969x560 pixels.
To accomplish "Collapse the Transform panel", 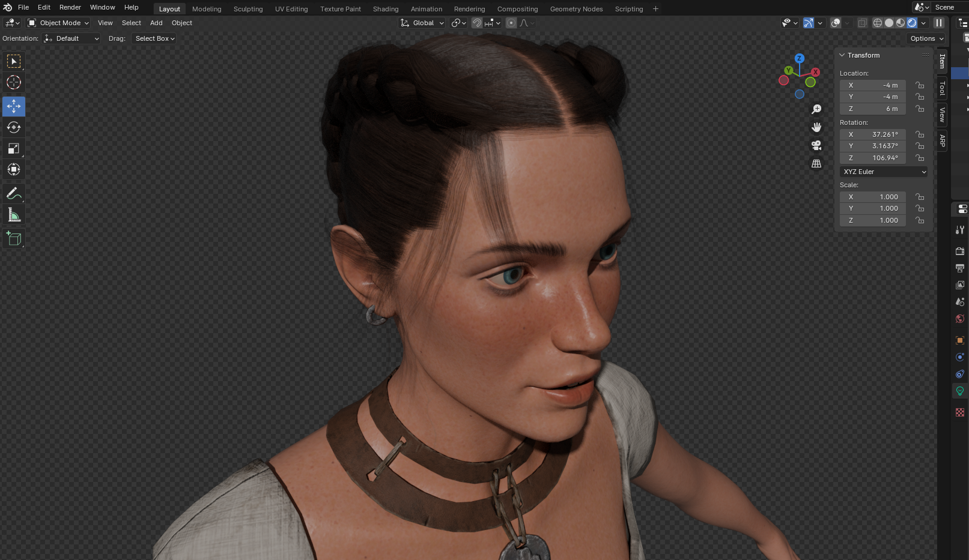I will (x=842, y=55).
